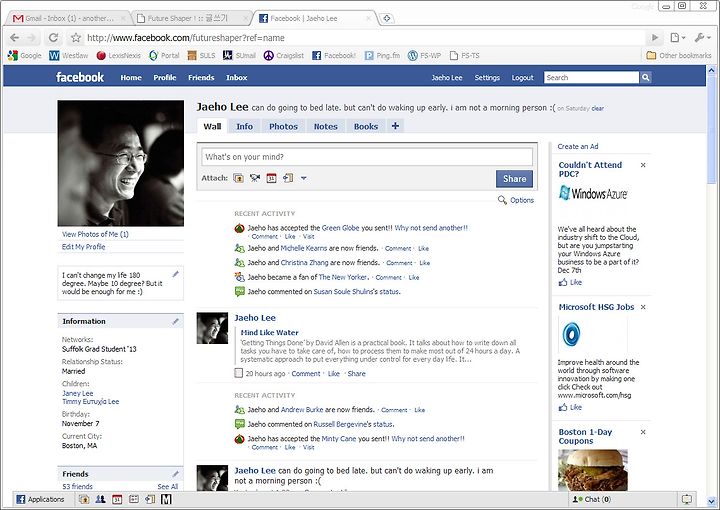The height and width of the screenshot is (510, 720).
Task: Open Janey Lee child profile link
Action: 78,393
